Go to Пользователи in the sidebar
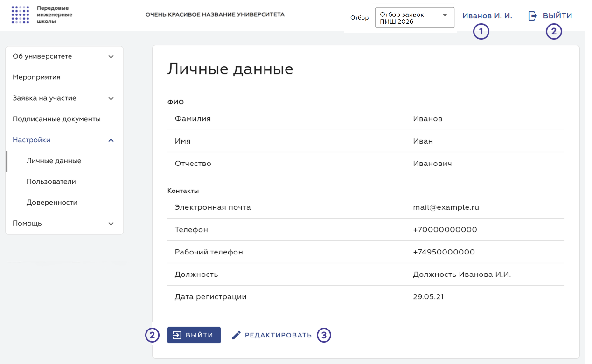Screen dimensions: 592x364 click(x=51, y=182)
